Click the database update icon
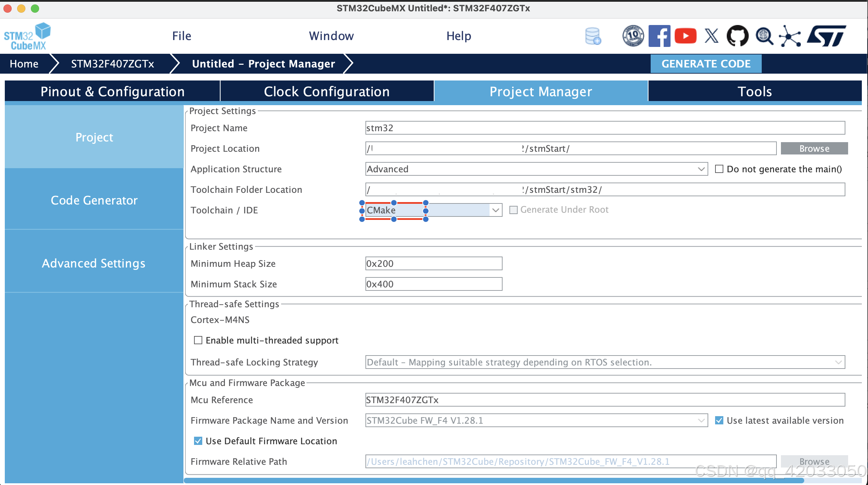This screenshot has width=868, height=485. [593, 36]
